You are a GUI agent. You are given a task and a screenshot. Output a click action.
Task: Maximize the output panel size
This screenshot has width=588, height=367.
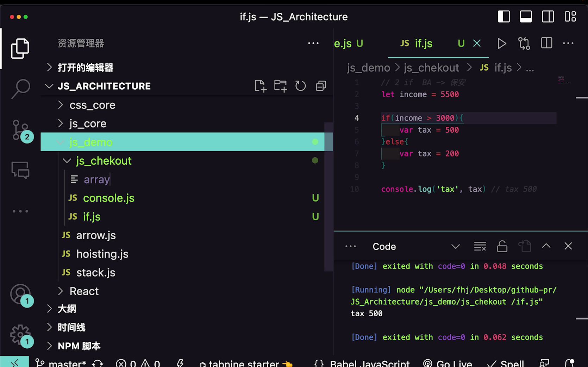click(x=546, y=246)
